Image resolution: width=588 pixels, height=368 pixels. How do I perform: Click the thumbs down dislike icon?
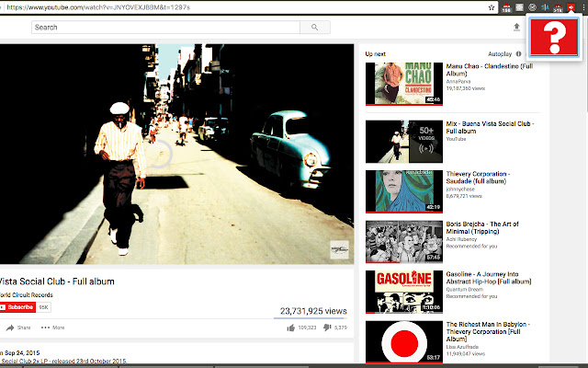tap(327, 328)
